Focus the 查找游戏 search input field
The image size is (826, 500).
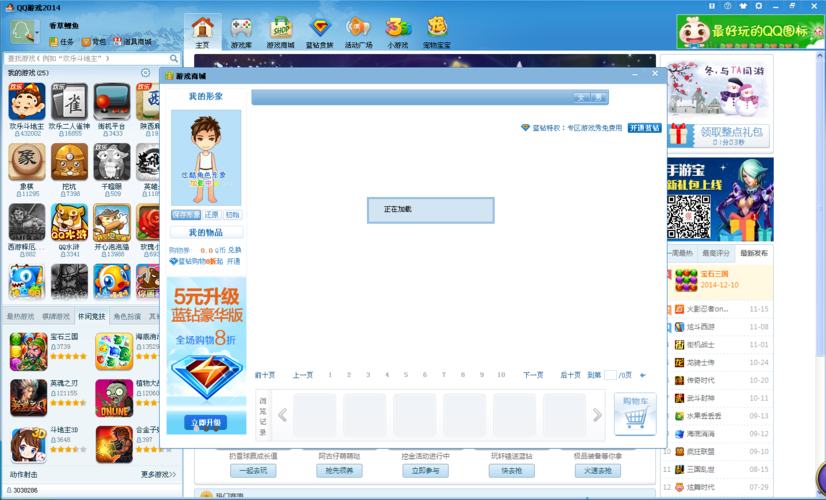(86, 58)
